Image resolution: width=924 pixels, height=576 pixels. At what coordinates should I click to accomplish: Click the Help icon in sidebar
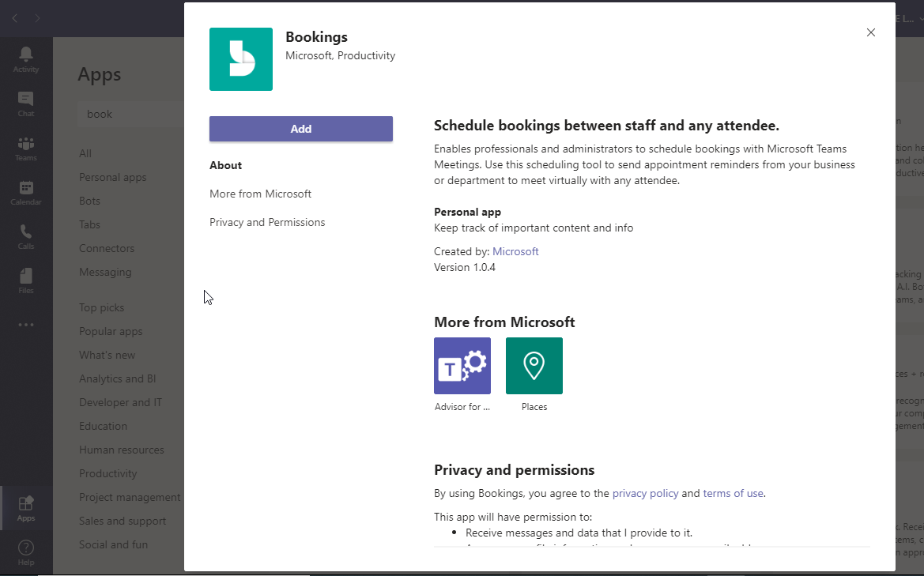click(26, 552)
